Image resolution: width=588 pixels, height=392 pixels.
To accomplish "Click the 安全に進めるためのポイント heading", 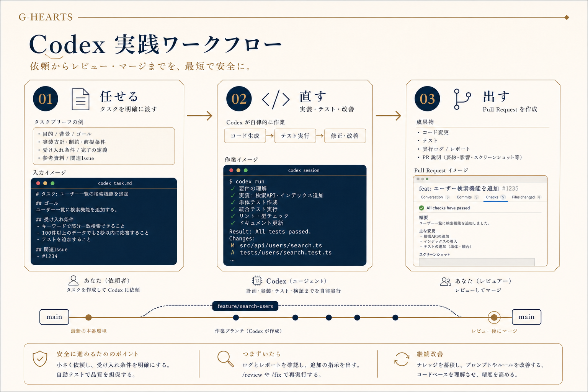I will point(98,354).
